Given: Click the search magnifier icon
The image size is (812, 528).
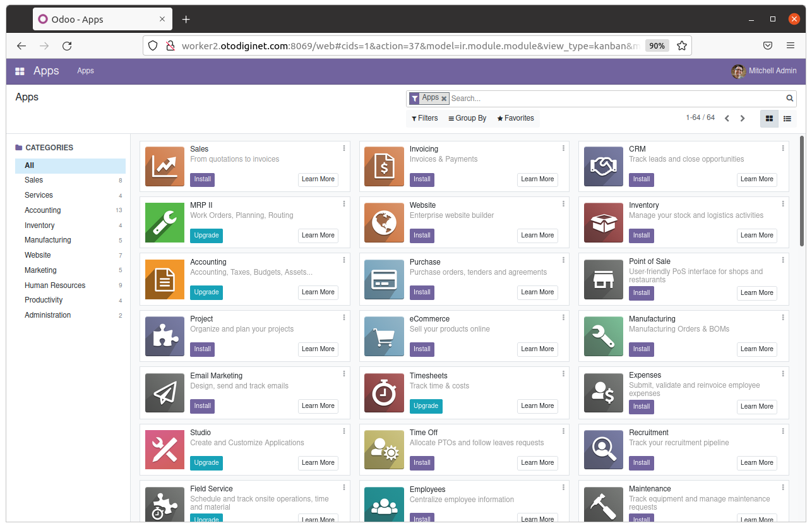Looking at the screenshot, I should point(789,98).
